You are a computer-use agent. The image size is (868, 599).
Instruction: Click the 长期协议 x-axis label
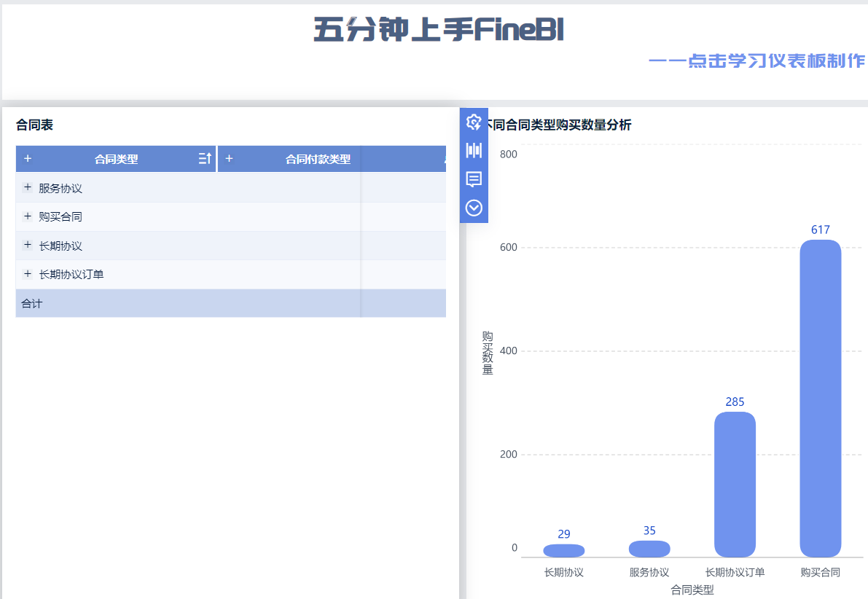coord(564,573)
